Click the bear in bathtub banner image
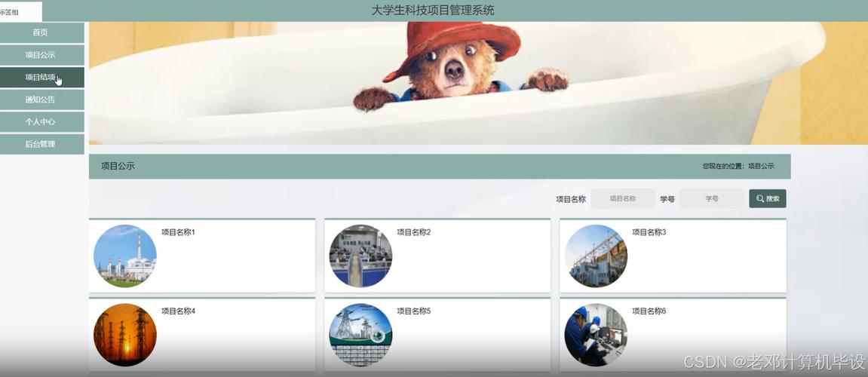 click(478, 83)
